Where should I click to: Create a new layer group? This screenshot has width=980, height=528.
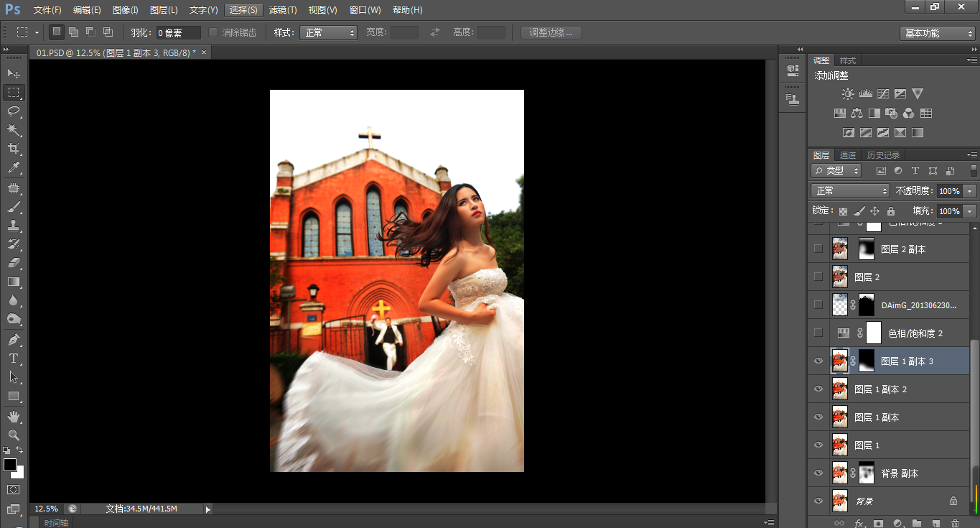coord(916,523)
